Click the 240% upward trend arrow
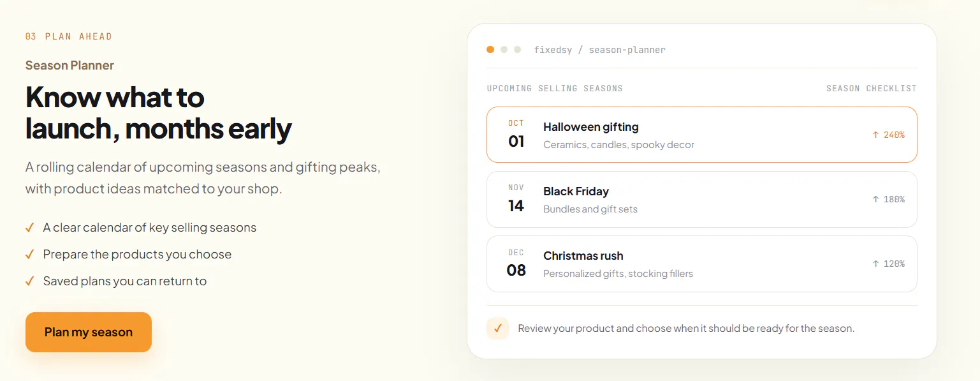 click(x=875, y=135)
